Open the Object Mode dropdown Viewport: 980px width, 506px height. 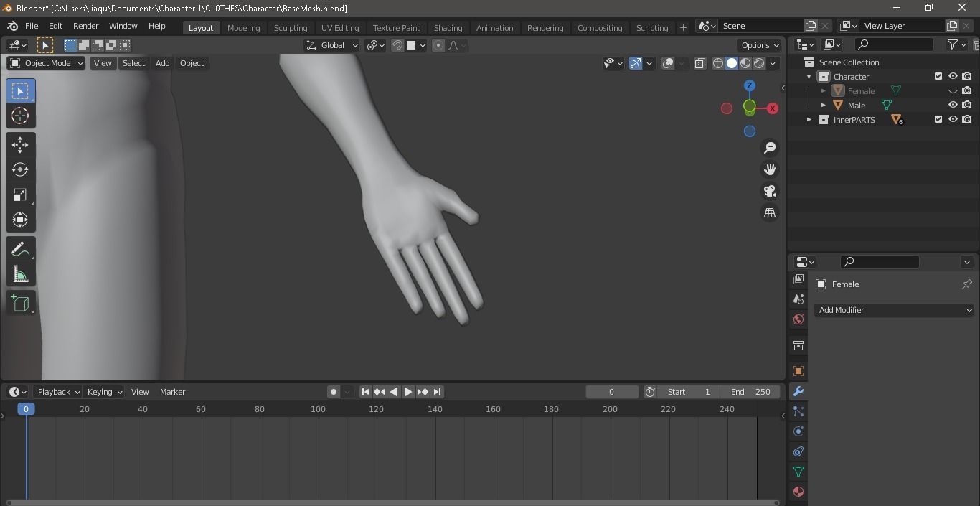click(x=46, y=63)
